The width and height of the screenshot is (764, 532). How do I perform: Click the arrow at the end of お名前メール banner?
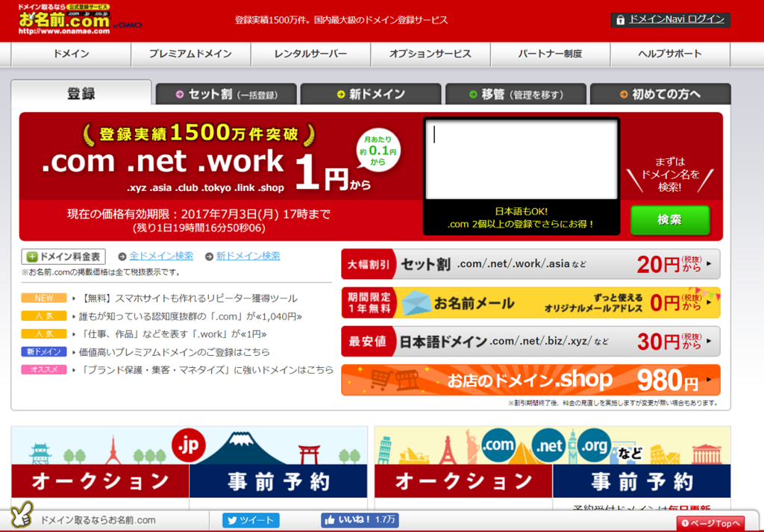(709, 302)
